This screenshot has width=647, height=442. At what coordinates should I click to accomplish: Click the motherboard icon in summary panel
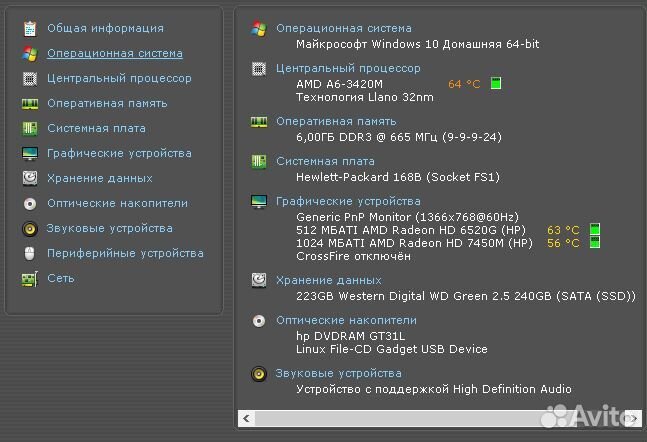tap(259, 161)
